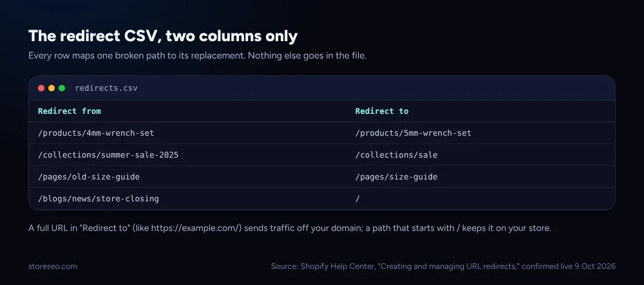Click the heading "The redirect CSV, two columns only"
This screenshot has width=644, height=285.
tap(163, 37)
